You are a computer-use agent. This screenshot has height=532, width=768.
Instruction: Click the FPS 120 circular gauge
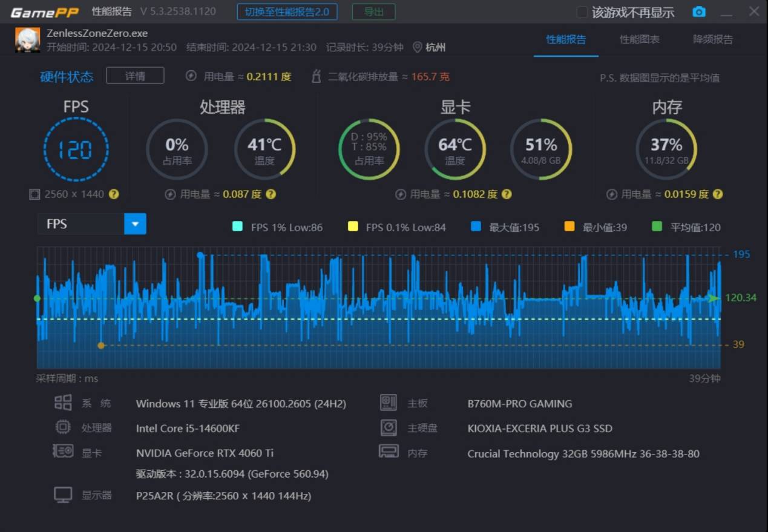(x=76, y=149)
